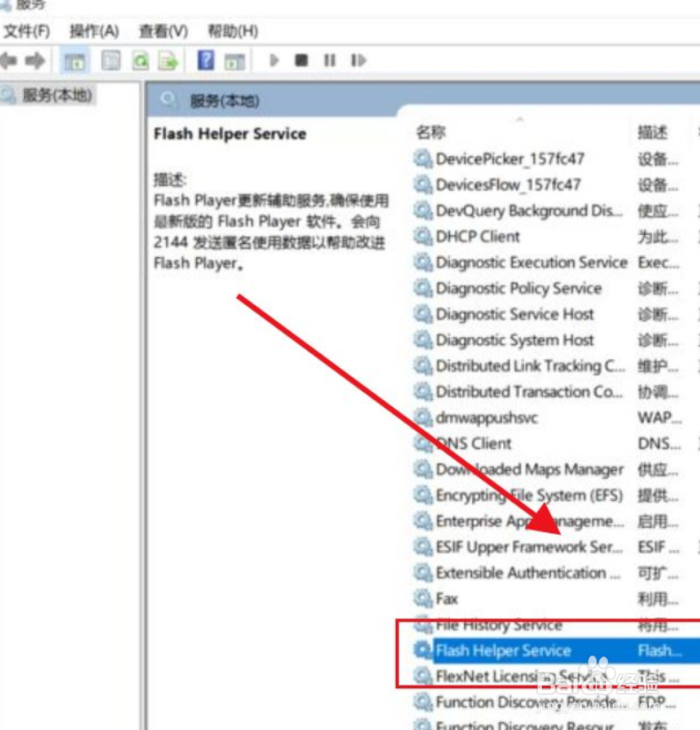
Task: Select the DevicePicker_157fc47 service
Action: point(510,159)
